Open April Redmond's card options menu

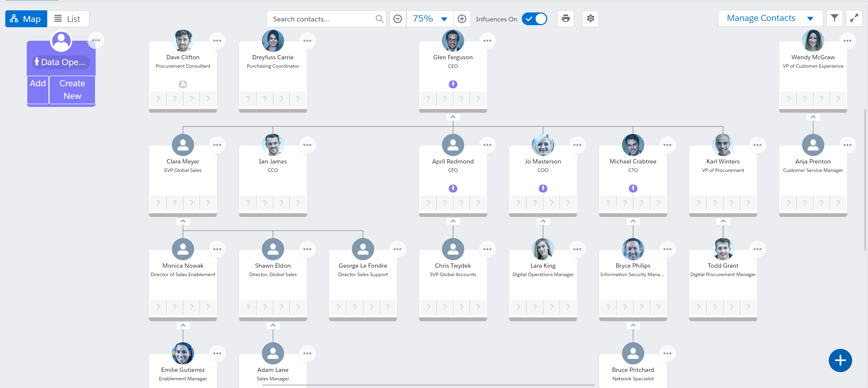[487, 145]
